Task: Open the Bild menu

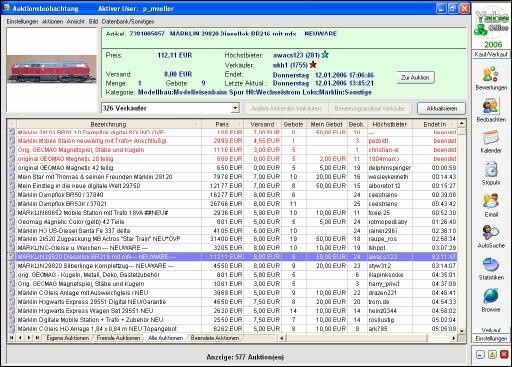Action: [93, 21]
